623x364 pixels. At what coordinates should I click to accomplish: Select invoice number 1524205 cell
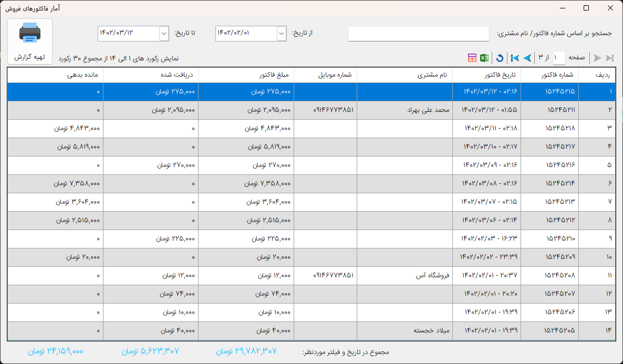(x=550, y=330)
